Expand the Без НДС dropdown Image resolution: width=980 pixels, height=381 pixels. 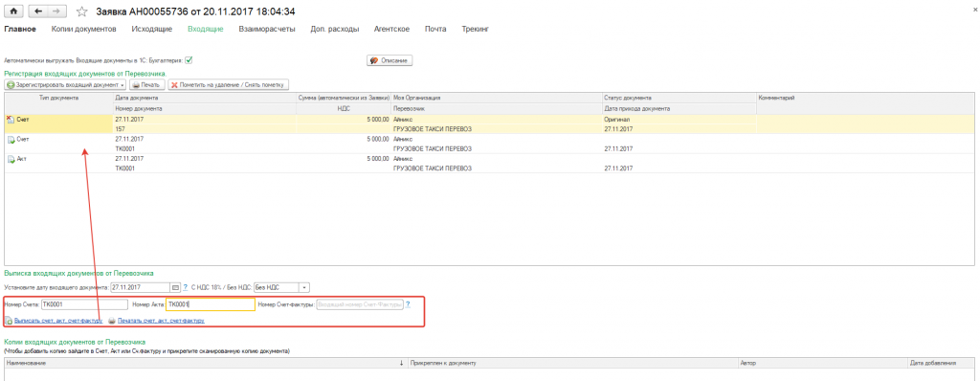pyautogui.click(x=305, y=287)
